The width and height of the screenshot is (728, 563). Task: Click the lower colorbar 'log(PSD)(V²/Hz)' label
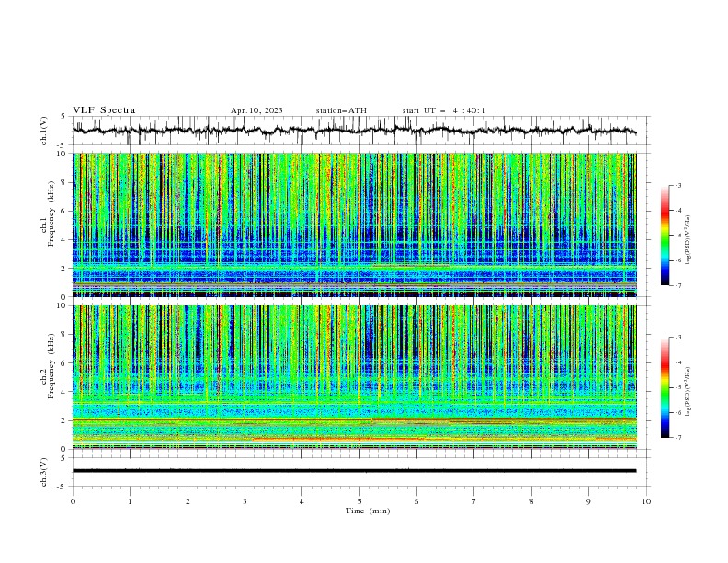pos(688,391)
